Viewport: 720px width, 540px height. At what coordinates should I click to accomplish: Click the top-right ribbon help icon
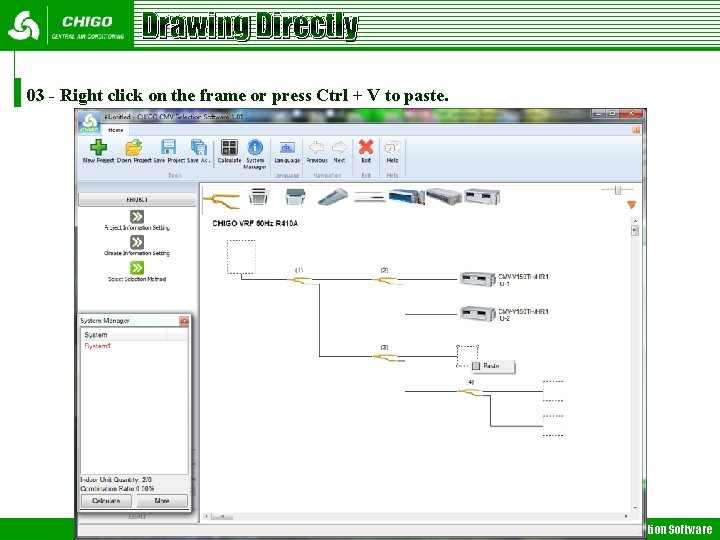click(x=636, y=130)
